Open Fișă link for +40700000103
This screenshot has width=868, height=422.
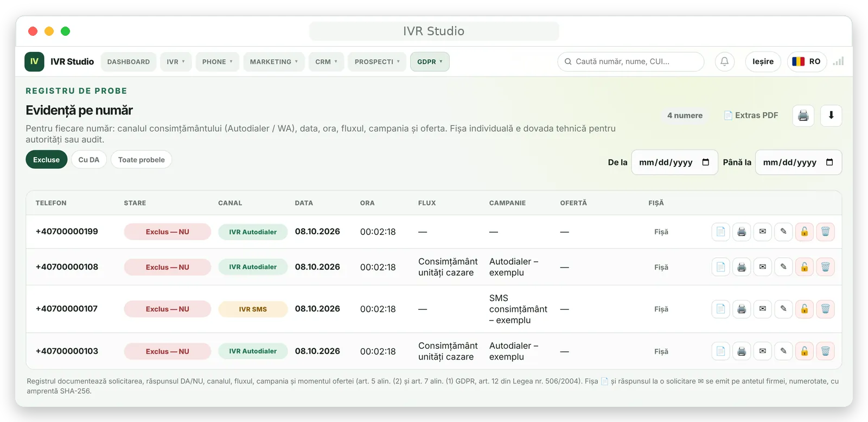[661, 351]
